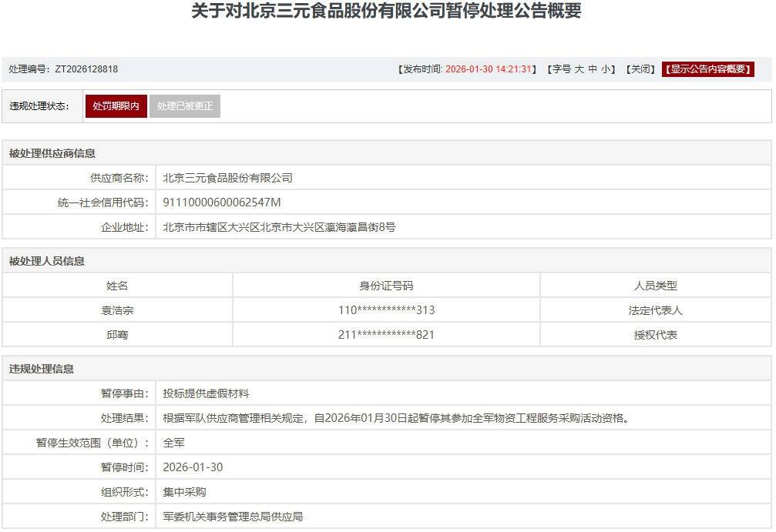Select the name cell 邱骞
Screen dimensions: 776x532
(x=117, y=335)
